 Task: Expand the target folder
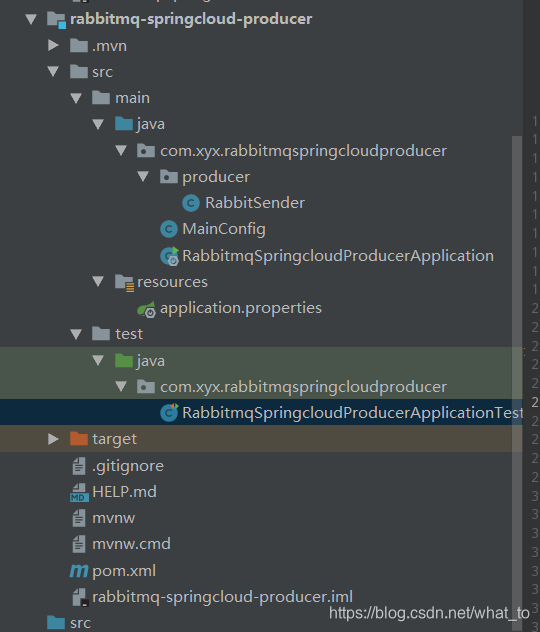[53, 439]
